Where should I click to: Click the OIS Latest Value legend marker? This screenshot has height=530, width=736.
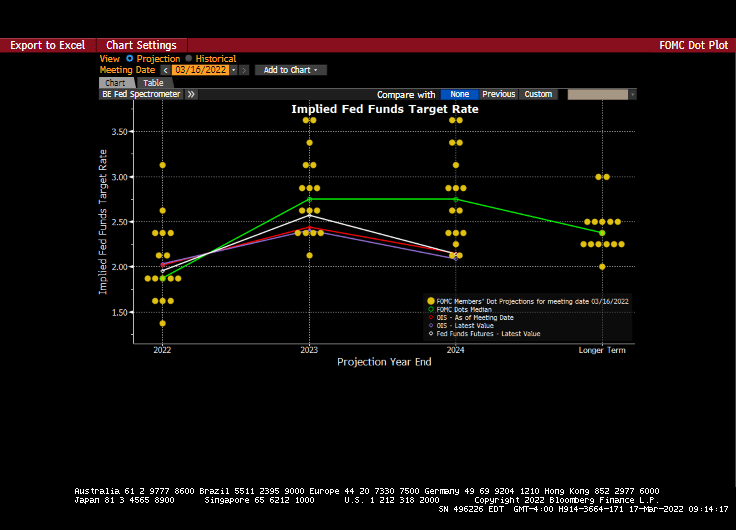[x=430, y=326]
